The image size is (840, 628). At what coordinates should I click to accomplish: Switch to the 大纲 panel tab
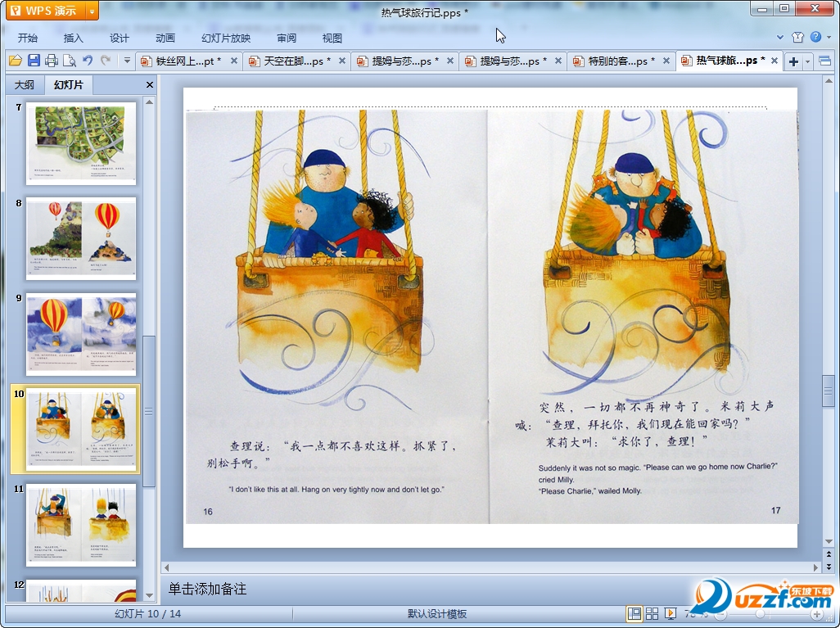24,84
